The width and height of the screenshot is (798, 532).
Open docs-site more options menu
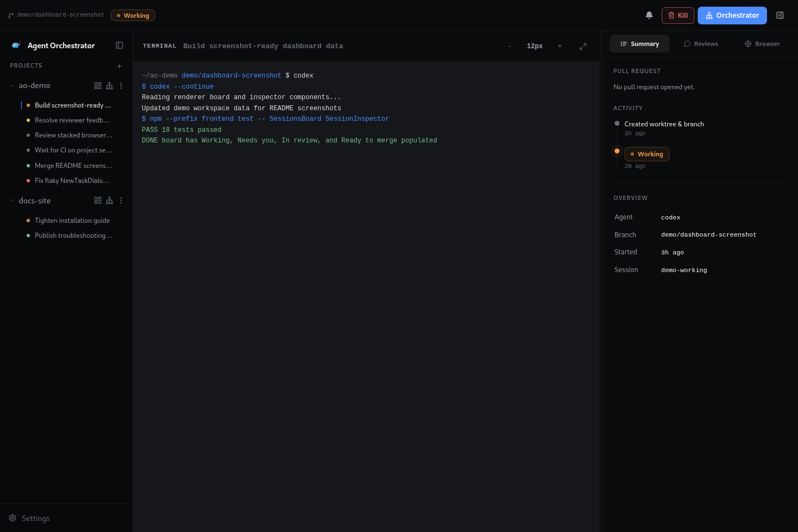coord(121,201)
